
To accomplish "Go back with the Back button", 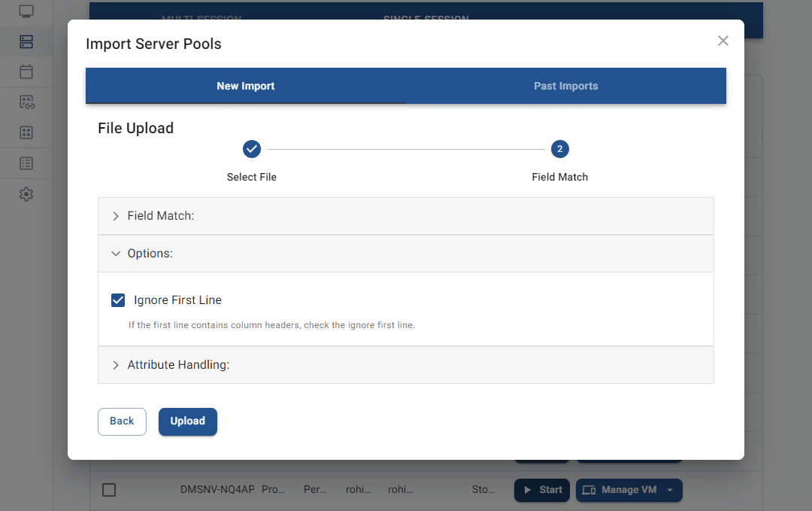I will click(122, 421).
